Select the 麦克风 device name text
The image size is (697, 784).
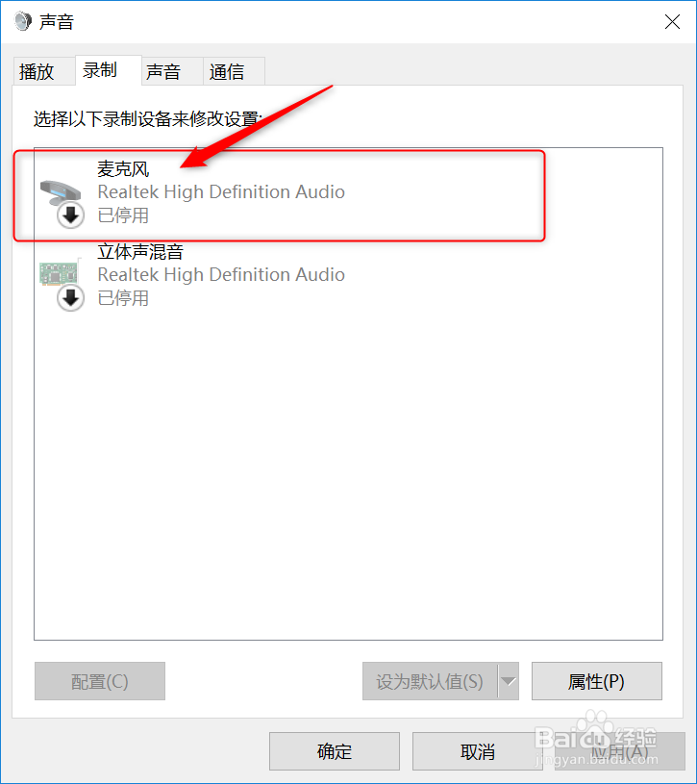click(x=123, y=169)
